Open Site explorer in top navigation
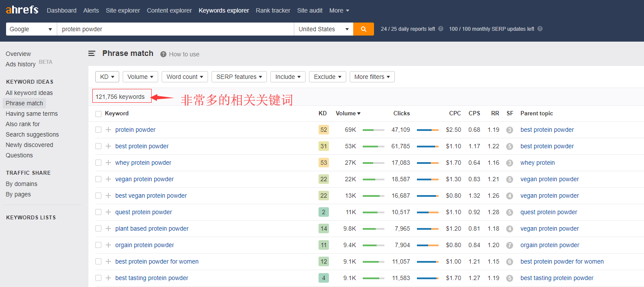The image size is (644, 287). [123, 10]
